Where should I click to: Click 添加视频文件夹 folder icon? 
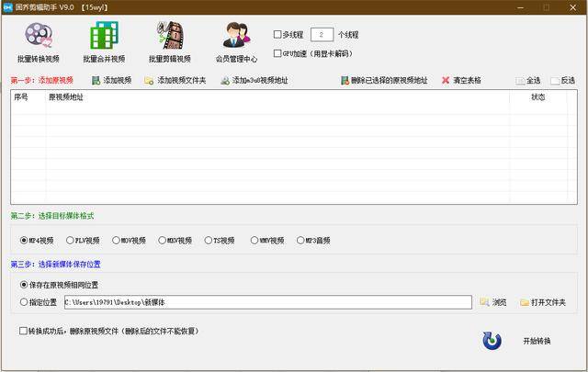149,81
